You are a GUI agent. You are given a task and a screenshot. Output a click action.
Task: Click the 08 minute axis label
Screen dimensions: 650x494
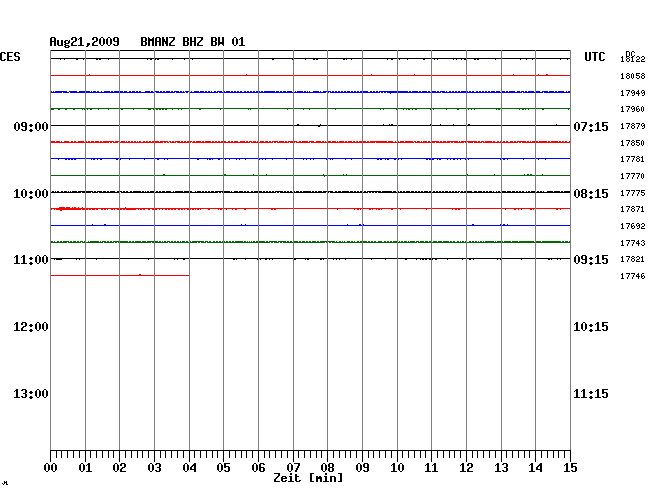pos(327,468)
